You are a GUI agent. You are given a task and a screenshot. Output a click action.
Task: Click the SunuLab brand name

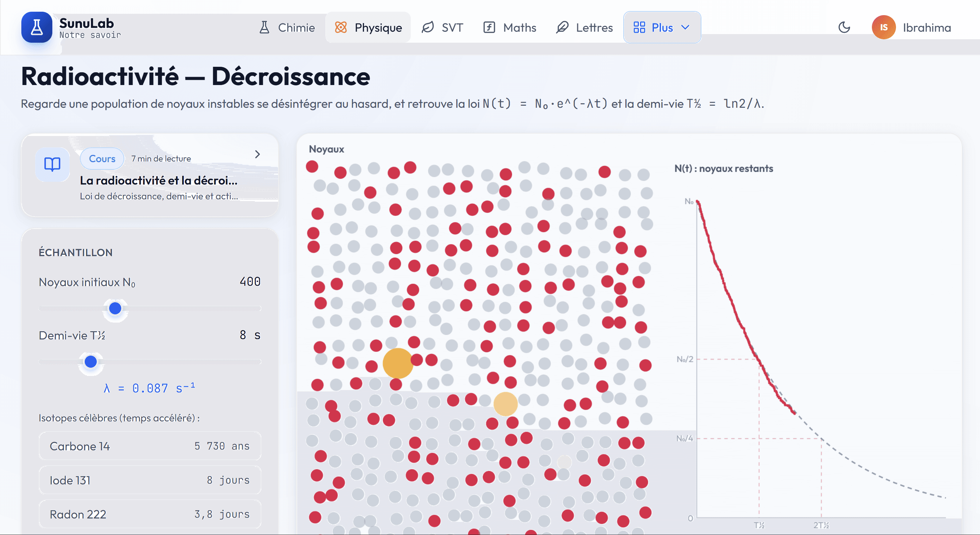click(87, 23)
